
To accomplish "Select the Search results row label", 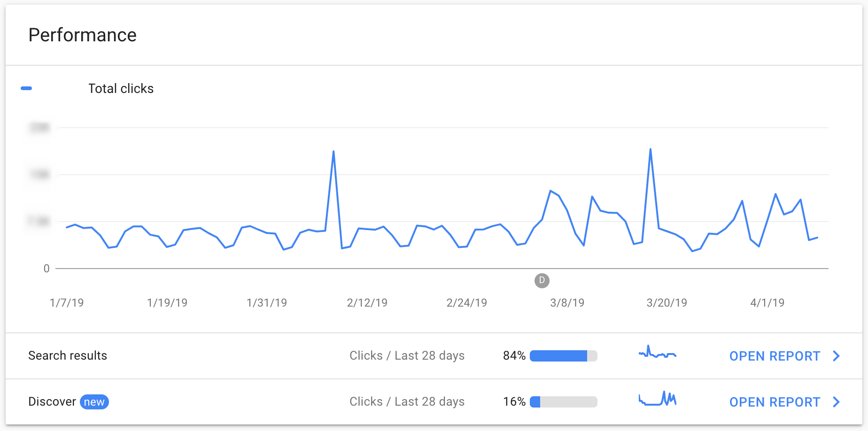I will 68,355.
